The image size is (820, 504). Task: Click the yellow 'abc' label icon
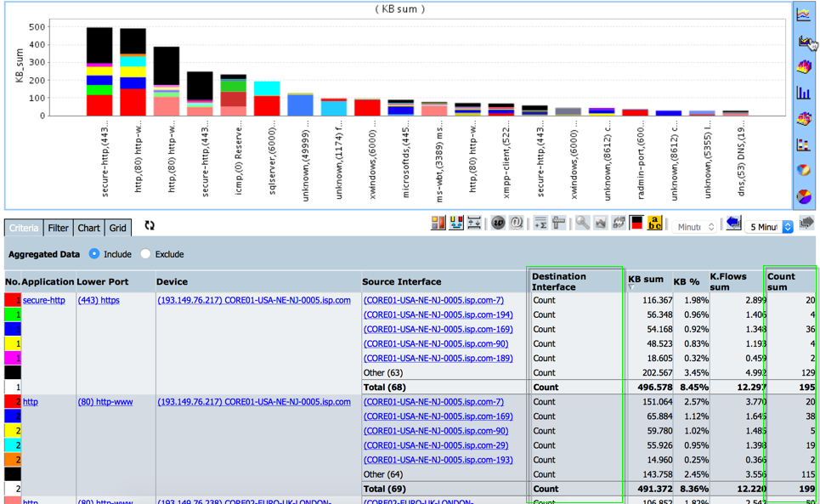click(654, 224)
